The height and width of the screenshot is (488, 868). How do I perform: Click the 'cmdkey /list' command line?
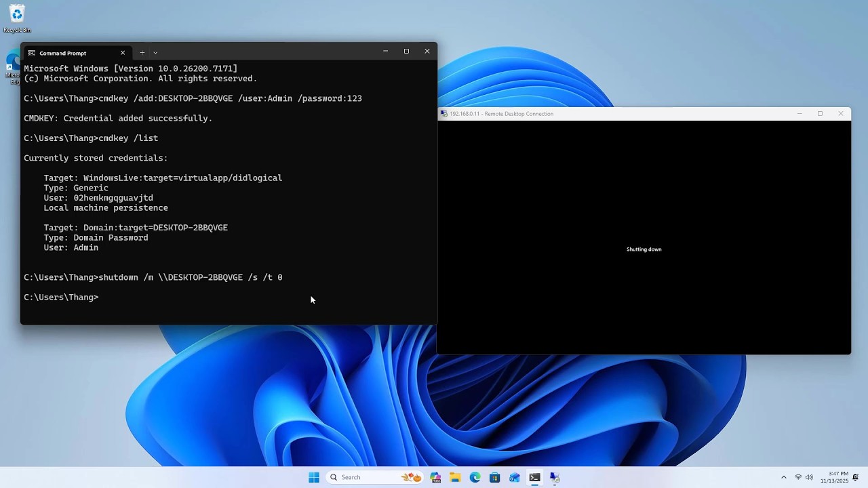[x=128, y=138]
